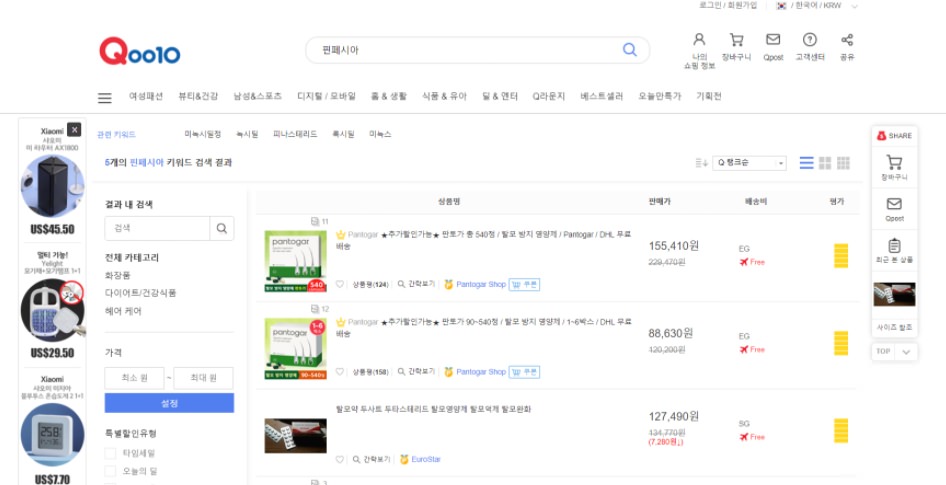
Task: Check the 오늘의 딜 checkbox
Action: pos(110,471)
